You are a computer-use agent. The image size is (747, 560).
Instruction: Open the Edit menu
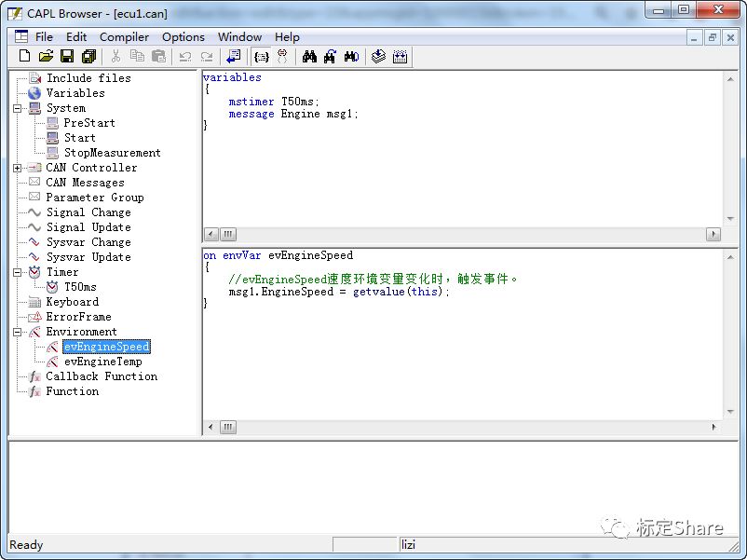click(76, 36)
